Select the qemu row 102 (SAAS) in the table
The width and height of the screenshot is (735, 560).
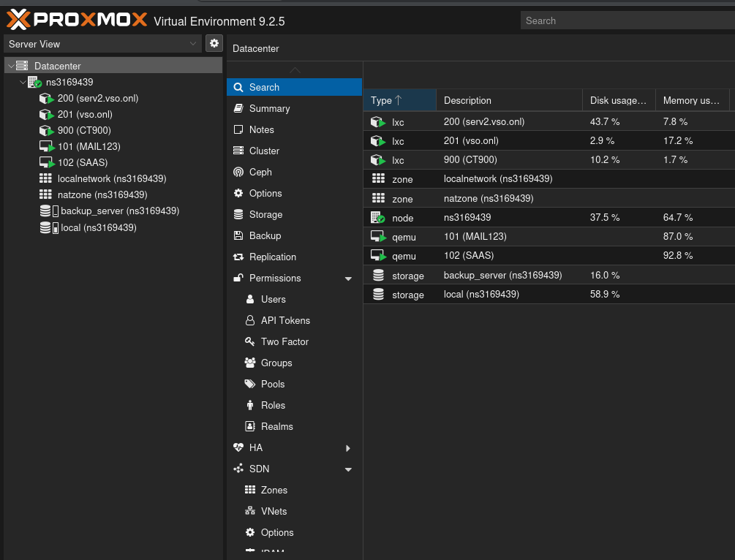click(549, 256)
